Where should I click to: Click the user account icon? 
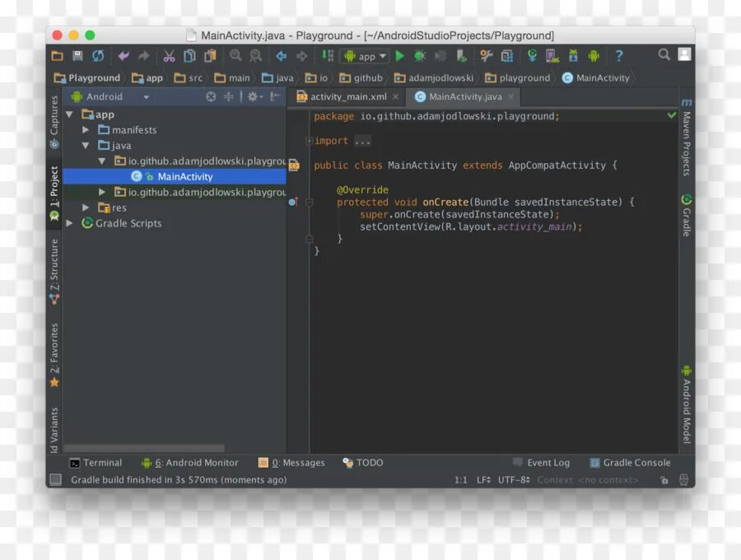(684, 54)
